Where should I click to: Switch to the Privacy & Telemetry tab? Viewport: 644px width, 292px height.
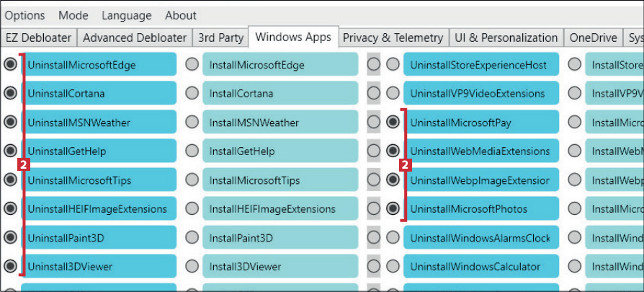coord(393,37)
